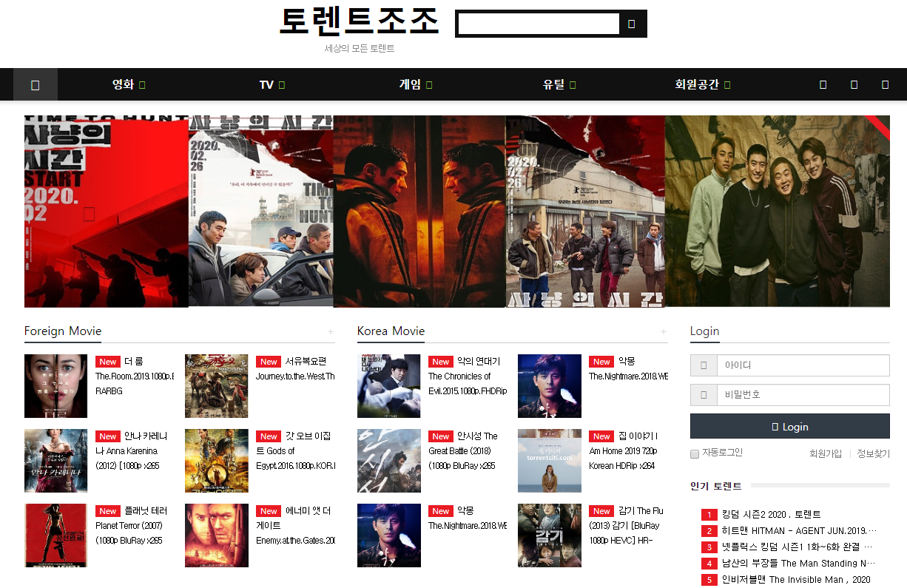Open the 안시성 poster thumbnail
The height and width of the screenshot is (588, 907).
(388, 461)
